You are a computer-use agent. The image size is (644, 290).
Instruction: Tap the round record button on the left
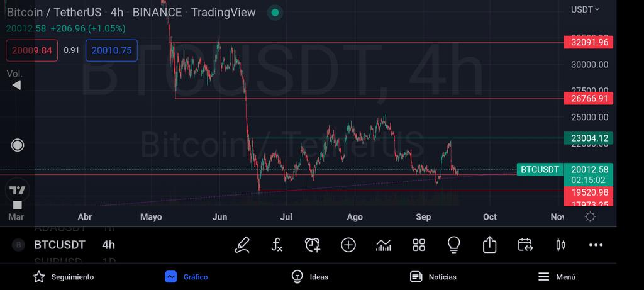[x=17, y=145]
